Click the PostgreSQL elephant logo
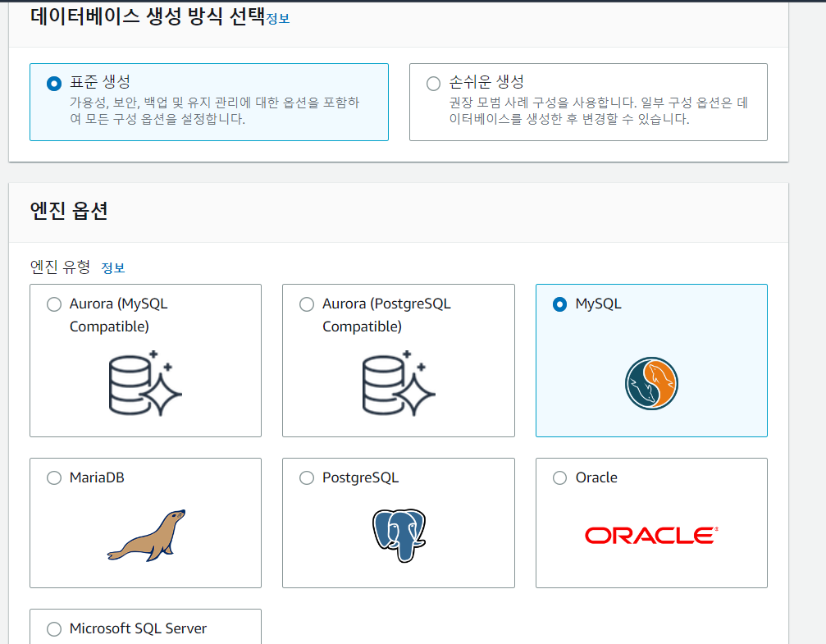The height and width of the screenshot is (644, 826). click(399, 536)
